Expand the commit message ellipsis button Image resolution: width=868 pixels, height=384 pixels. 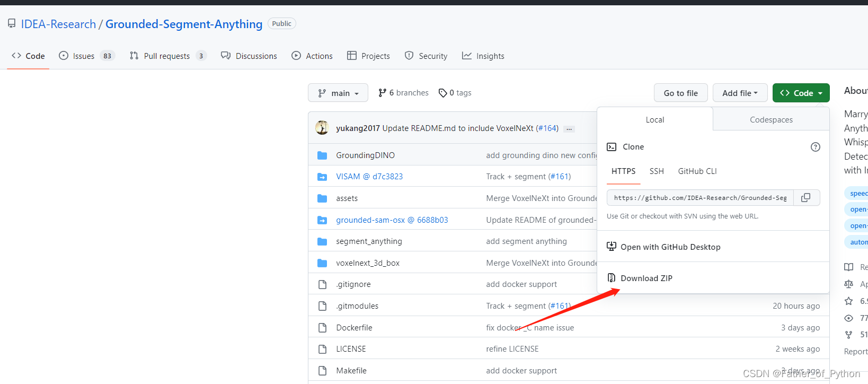(x=569, y=129)
